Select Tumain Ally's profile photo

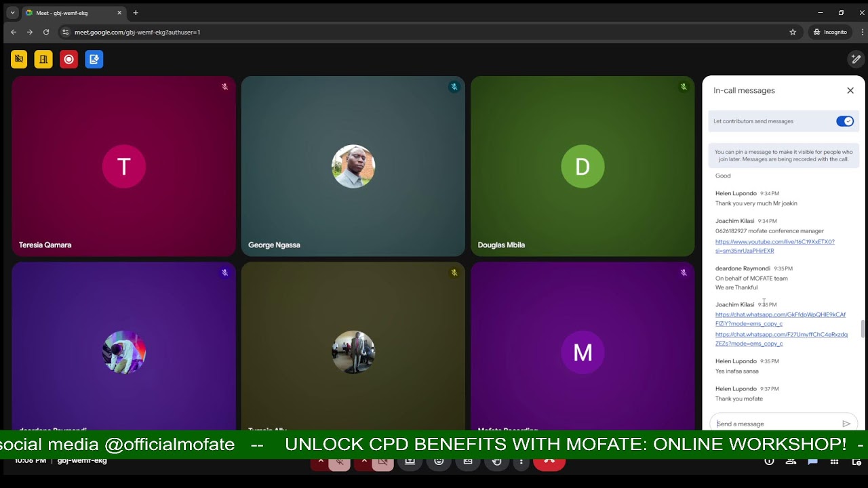pos(353,352)
